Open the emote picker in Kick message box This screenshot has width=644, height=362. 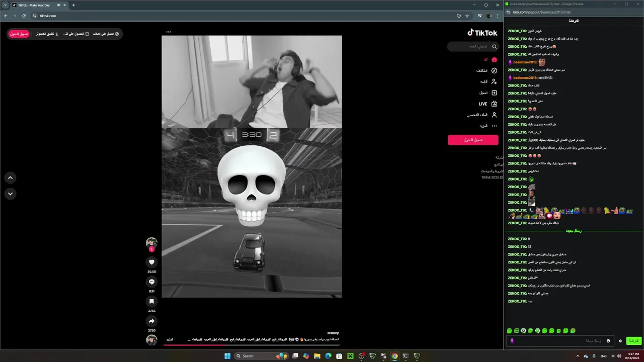[x=608, y=341]
